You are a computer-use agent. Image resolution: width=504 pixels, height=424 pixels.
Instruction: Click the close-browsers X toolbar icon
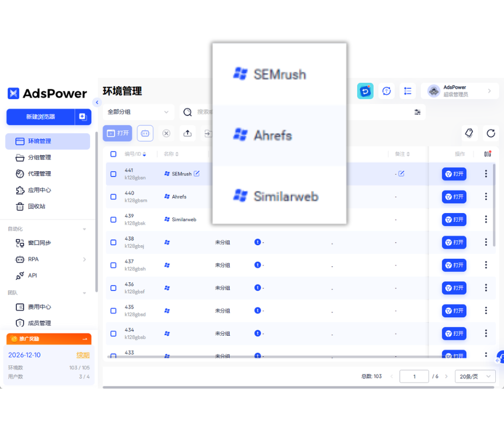point(166,134)
